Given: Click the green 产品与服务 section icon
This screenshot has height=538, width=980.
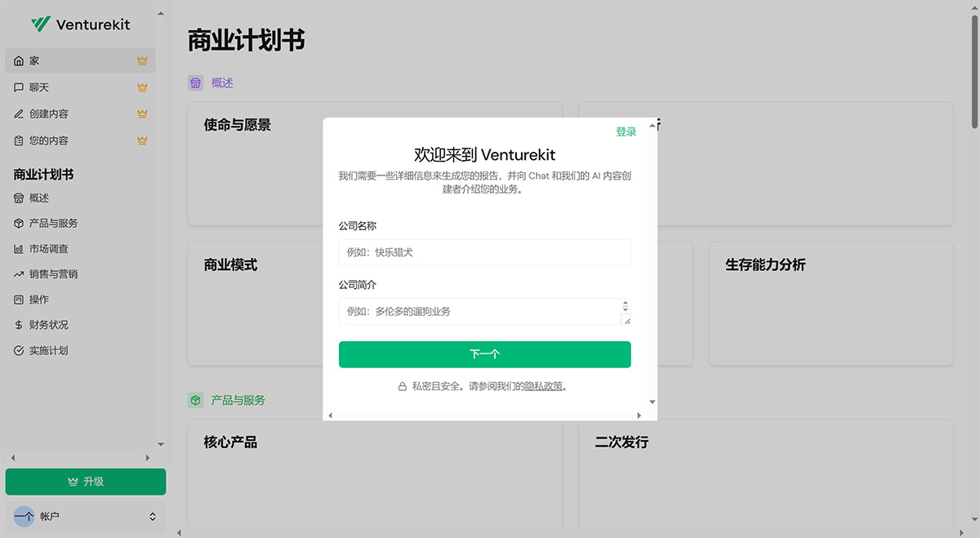Looking at the screenshot, I should click(195, 400).
